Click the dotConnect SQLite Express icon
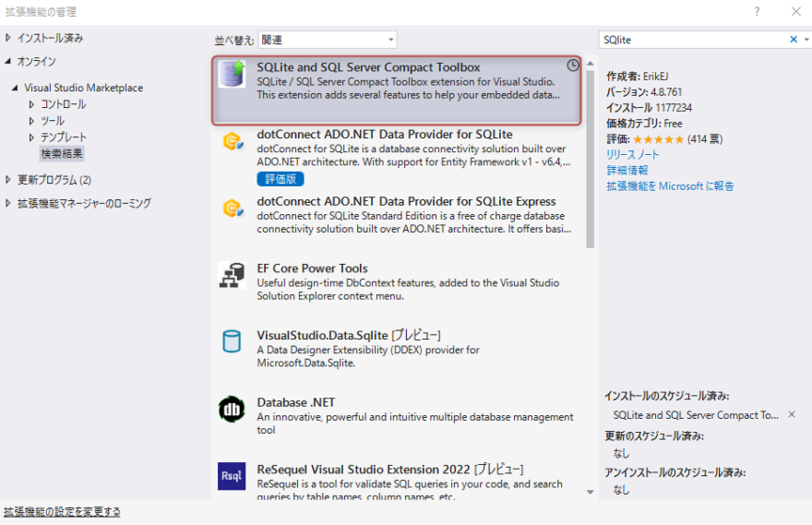The width and height of the screenshot is (812, 525). (232, 209)
